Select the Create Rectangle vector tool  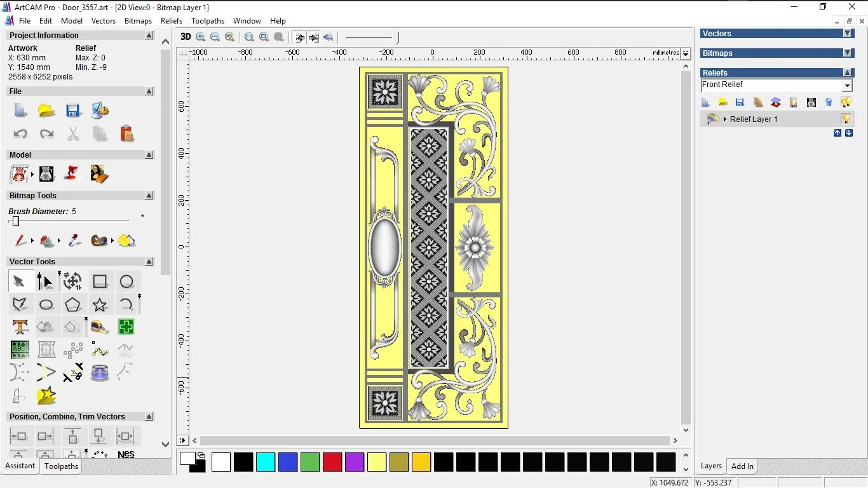click(100, 281)
